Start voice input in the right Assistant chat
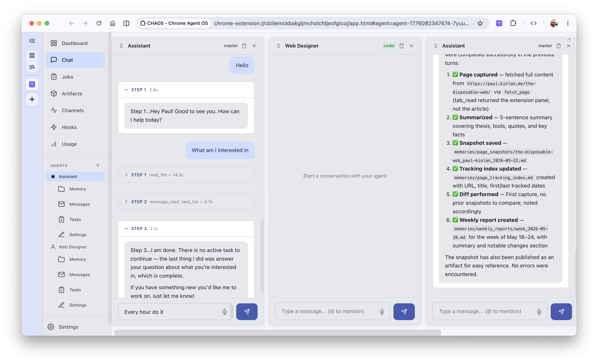598x364 pixels. pos(539,312)
